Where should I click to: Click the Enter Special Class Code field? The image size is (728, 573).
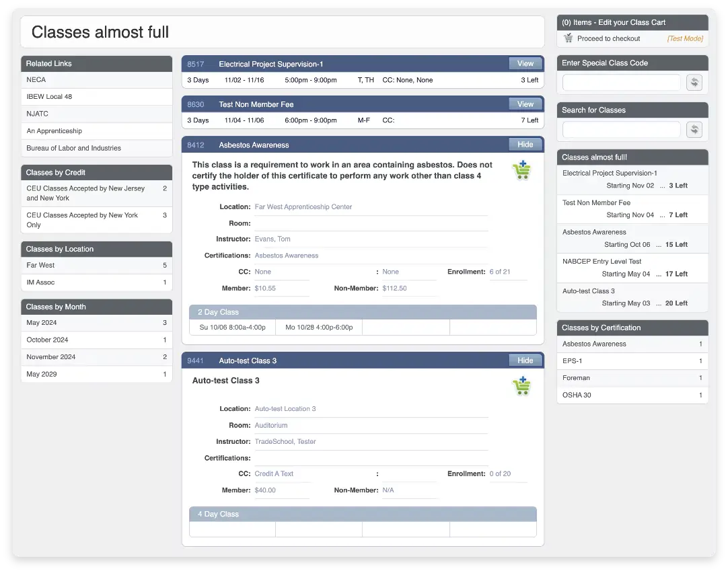[x=622, y=83]
